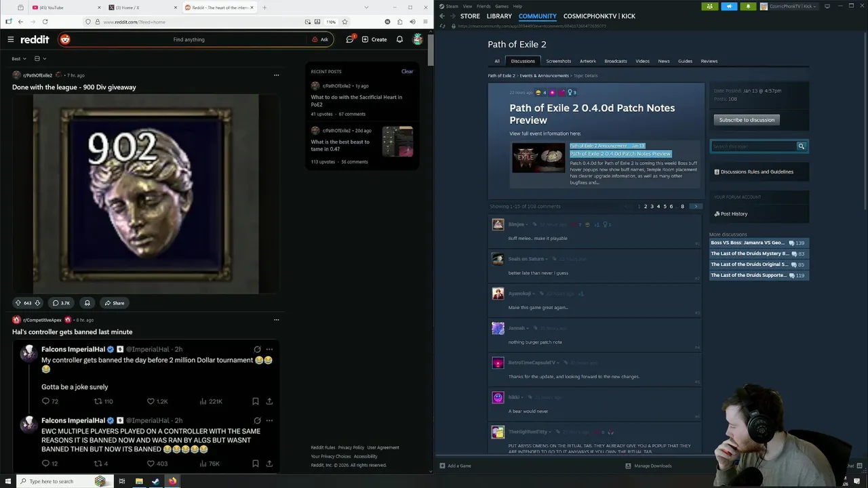Open the Steam Friends menu
Screen dimensions: 868x488
coord(484,6)
